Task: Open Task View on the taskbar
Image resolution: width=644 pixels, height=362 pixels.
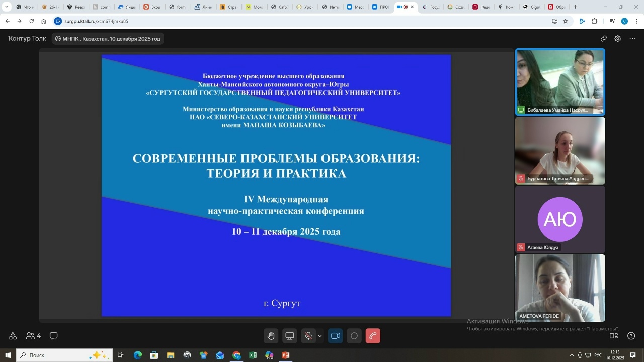Action: tap(121, 355)
